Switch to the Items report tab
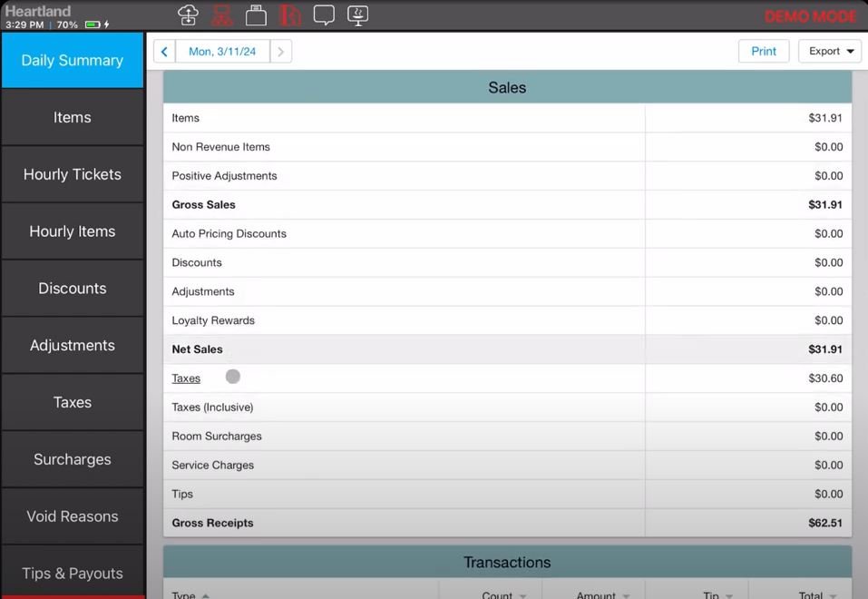The height and width of the screenshot is (599, 868). click(73, 117)
